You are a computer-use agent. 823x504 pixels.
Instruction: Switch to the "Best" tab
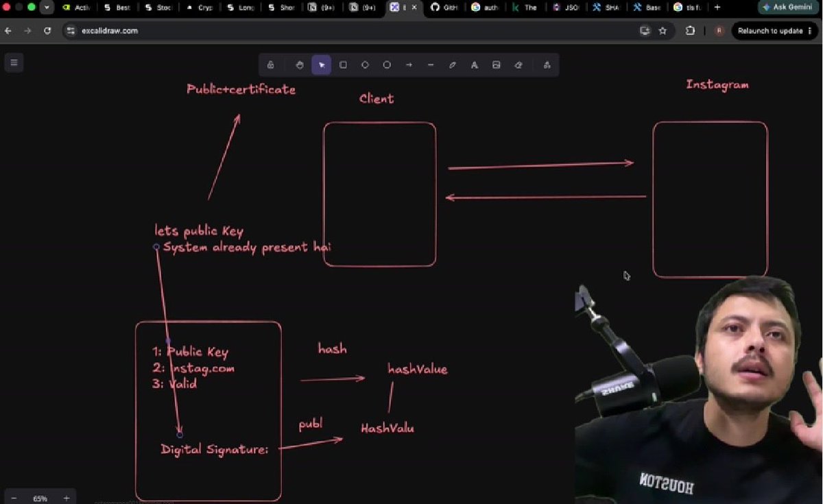pos(117,8)
